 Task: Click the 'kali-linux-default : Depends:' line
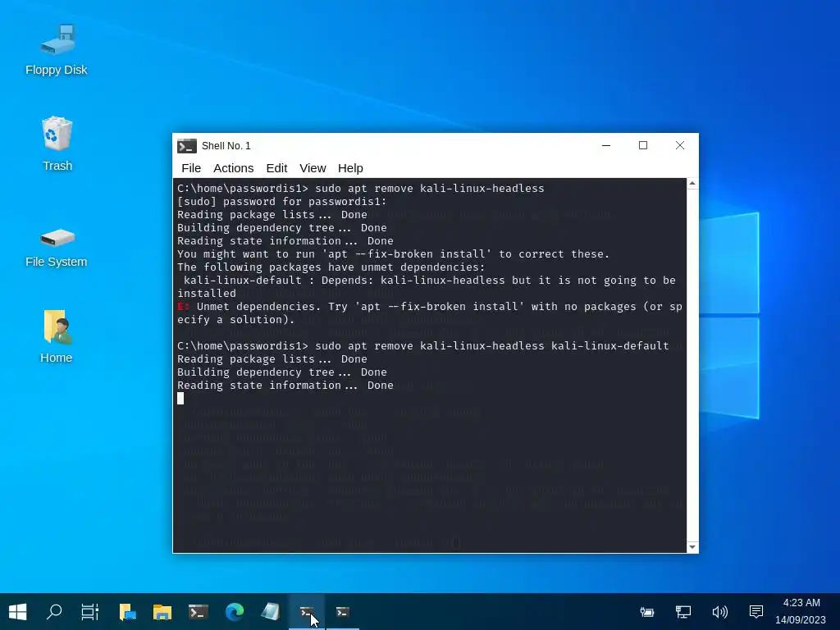click(427, 281)
